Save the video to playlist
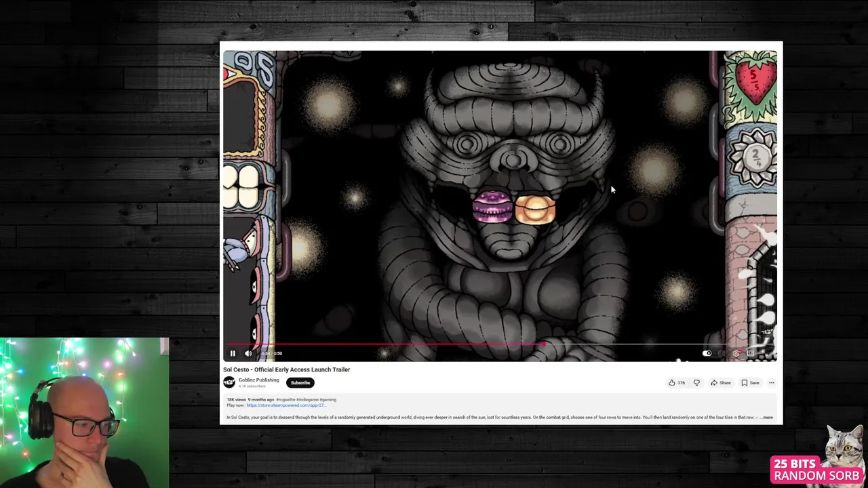Image resolution: width=868 pixels, height=488 pixels. [x=750, y=383]
